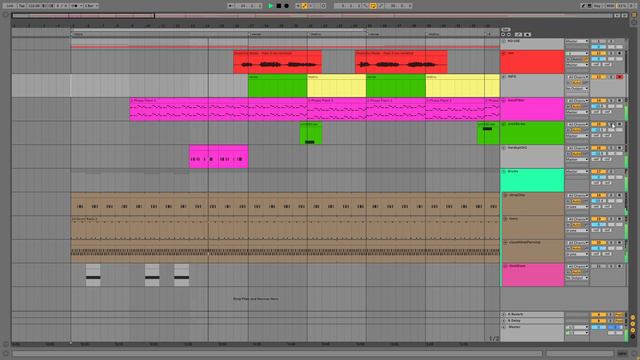Toggle the dark show/hide button below the yellow ones

point(633,336)
